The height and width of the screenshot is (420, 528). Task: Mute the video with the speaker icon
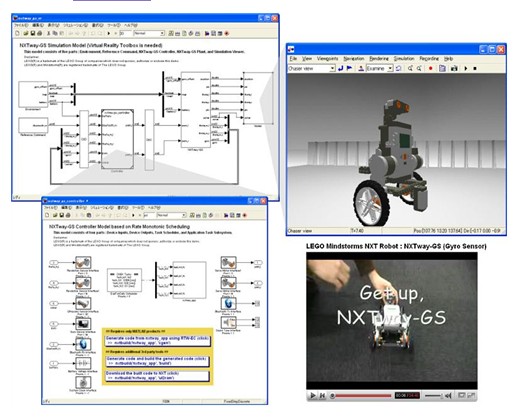[448, 396]
